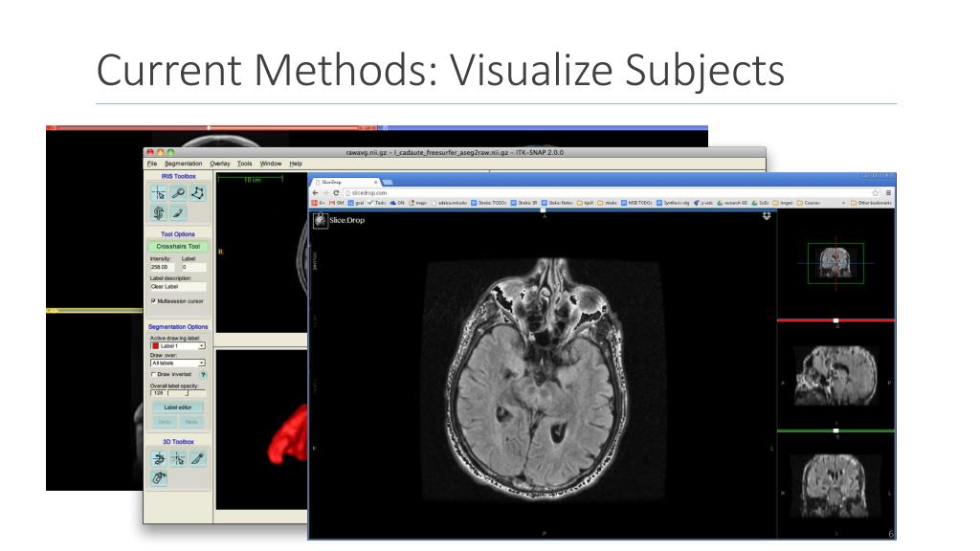Select the 3D spray can tool
980x551 pixels.
tap(159, 478)
